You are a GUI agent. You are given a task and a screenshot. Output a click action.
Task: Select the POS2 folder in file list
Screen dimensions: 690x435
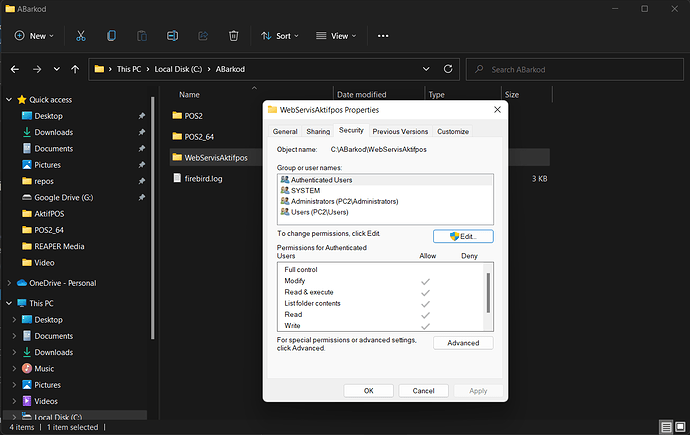click(193, 116)
